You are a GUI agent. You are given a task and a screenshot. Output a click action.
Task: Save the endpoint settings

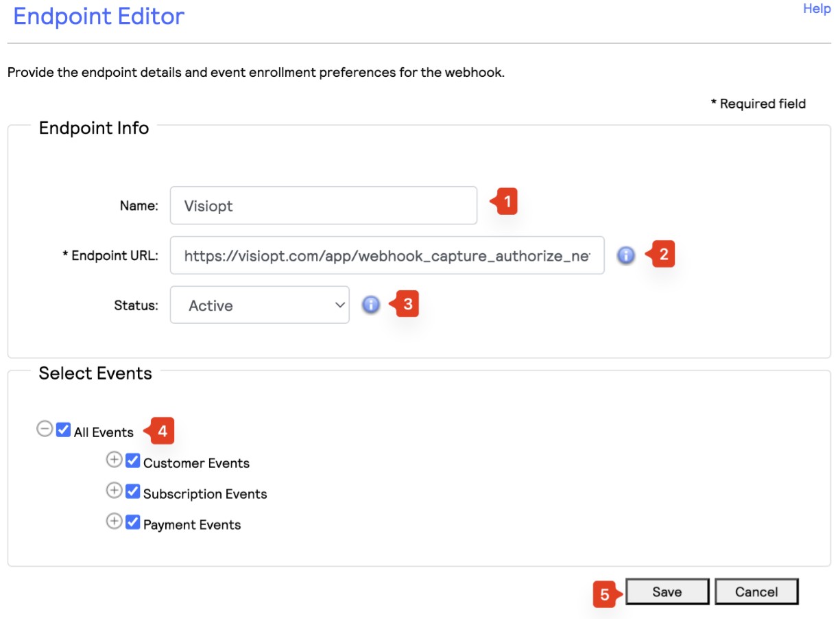[x=667, y=592]
